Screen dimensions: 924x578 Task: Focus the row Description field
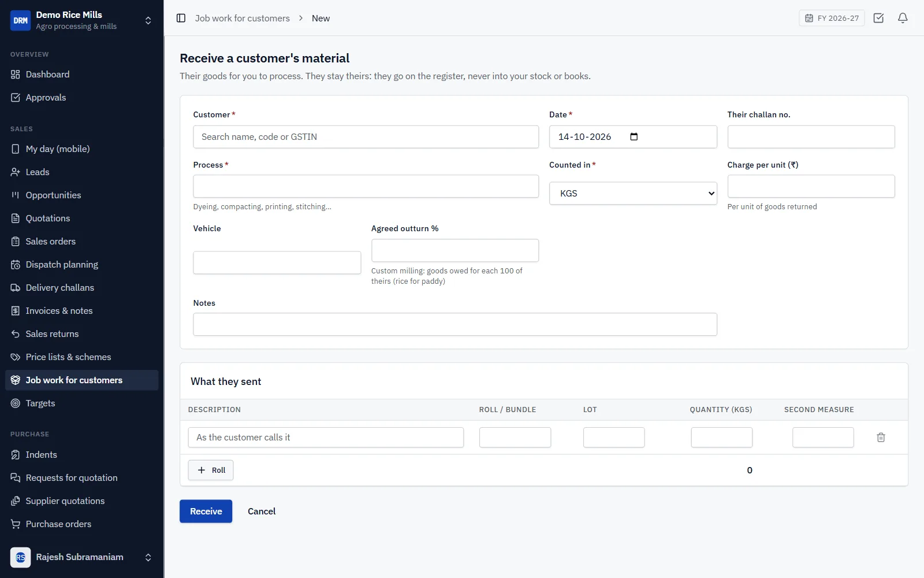pyautogui.click(x=326, y=438)
